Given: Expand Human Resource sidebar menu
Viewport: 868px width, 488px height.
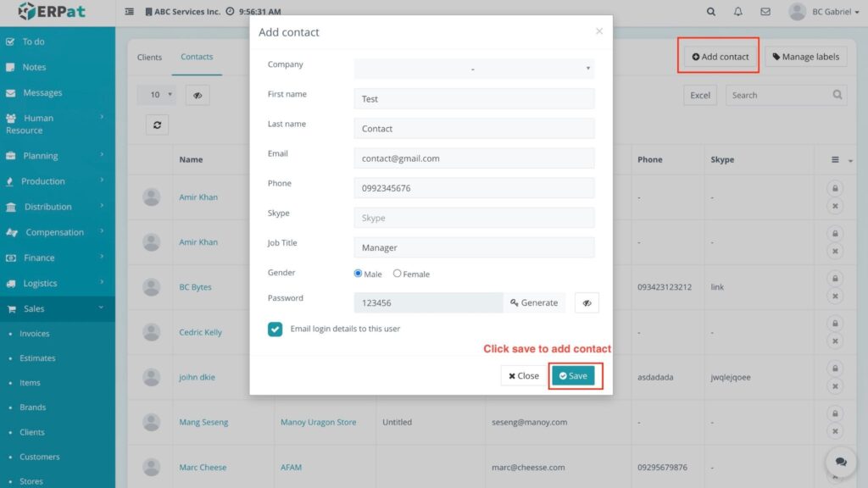Looking at the screenshot, I should 58,124.
